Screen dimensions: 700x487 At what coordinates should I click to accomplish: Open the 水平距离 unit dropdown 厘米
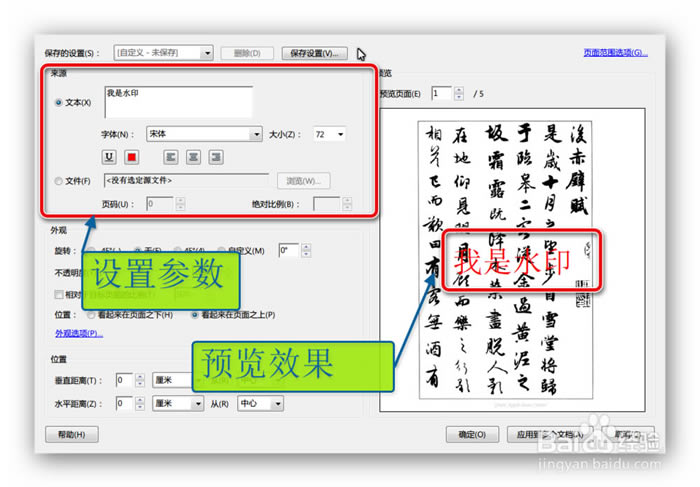coord(178,404)
